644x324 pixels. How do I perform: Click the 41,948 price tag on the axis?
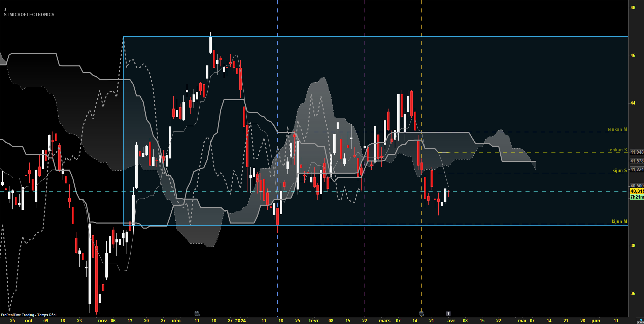coord(637,152)
